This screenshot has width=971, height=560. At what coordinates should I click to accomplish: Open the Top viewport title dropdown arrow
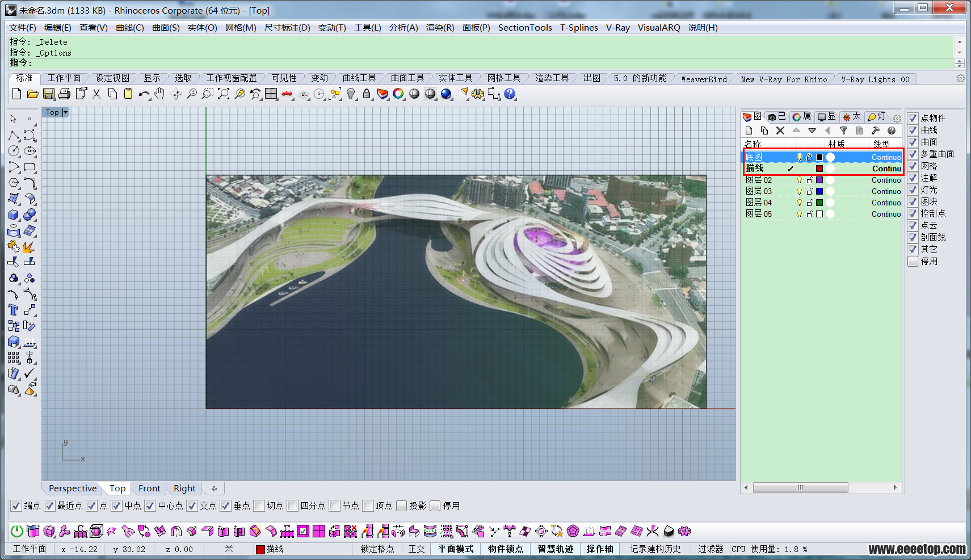coord(65,112)
